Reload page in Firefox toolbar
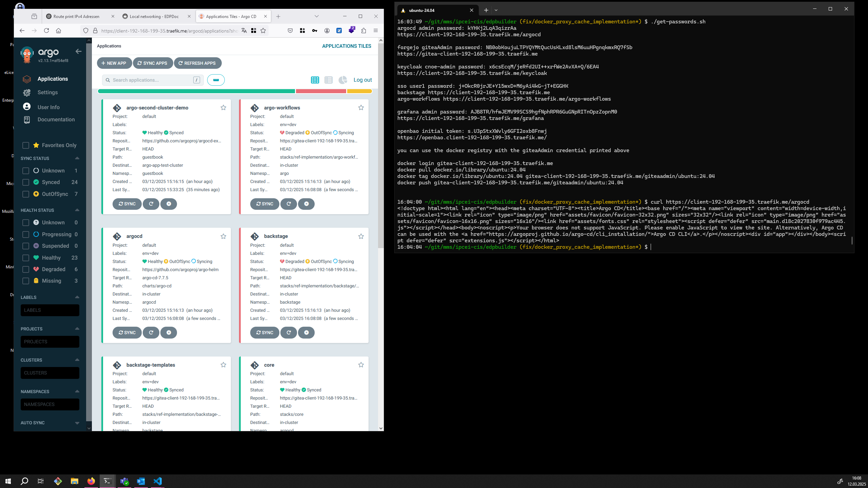Viewport: 868px width, 488px height. click(x=46, y=31)
